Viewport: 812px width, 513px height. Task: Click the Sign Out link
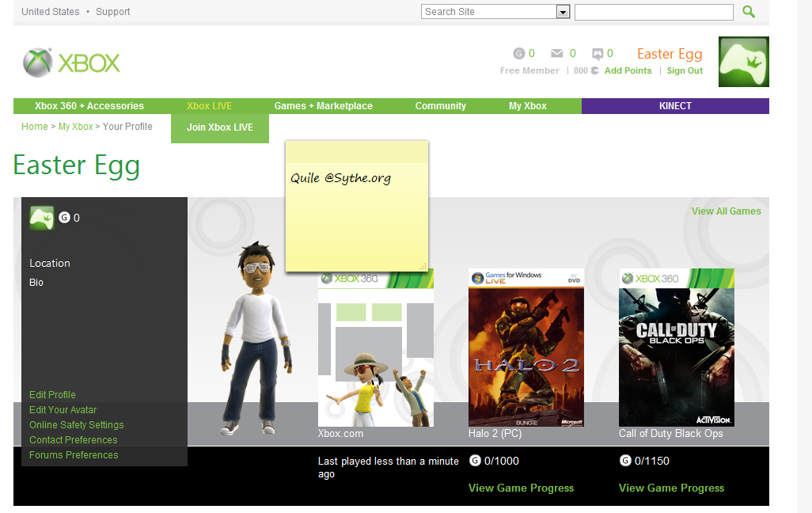(685, 70)
